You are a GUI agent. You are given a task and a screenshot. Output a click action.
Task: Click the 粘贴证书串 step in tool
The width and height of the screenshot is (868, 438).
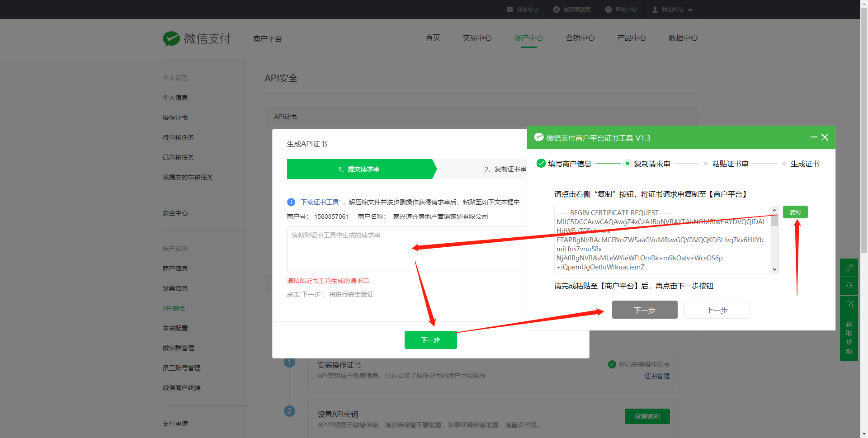click(726, 164)
